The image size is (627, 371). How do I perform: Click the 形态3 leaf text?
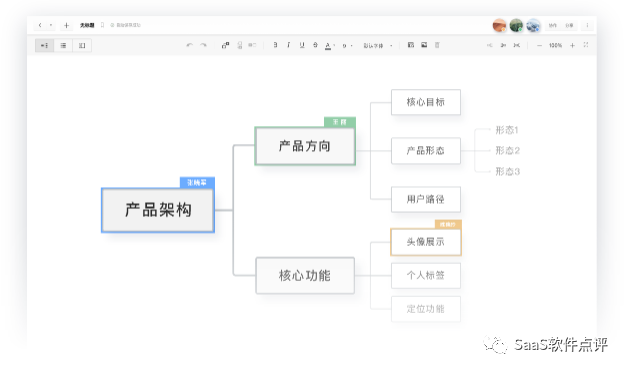tap(507, 172)
